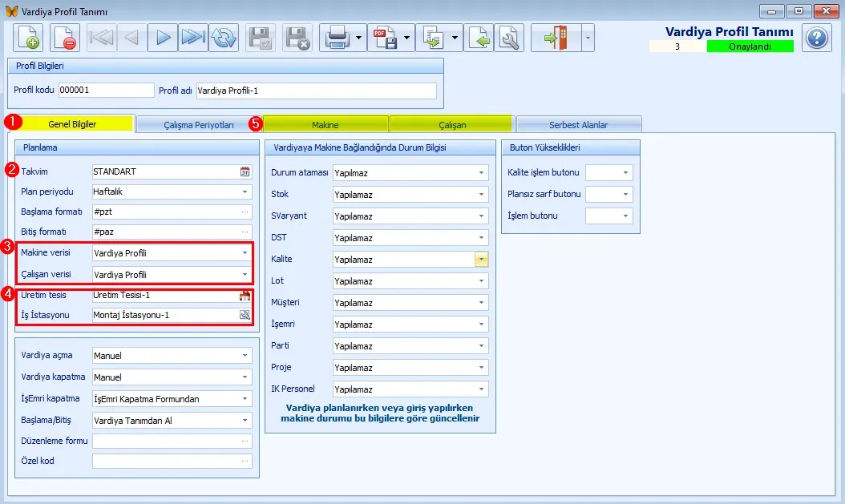
Task: Click the save-cancel diskette icon with X
Action: click(x=297, y=38)
